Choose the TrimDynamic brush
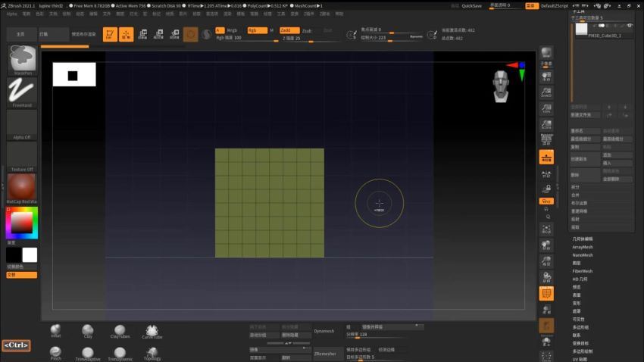644x362 pixels. (120, 354)
